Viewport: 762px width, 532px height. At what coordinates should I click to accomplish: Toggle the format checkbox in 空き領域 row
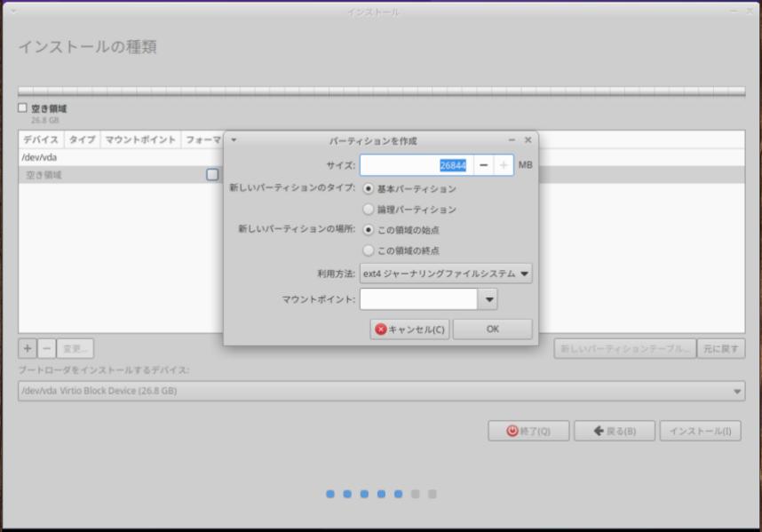pos(212,174)
